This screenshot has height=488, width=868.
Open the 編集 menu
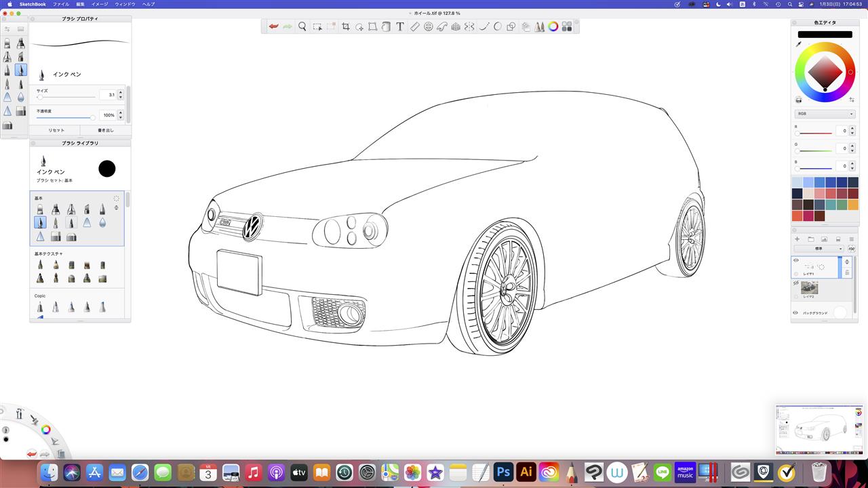[x=80, y=4]
